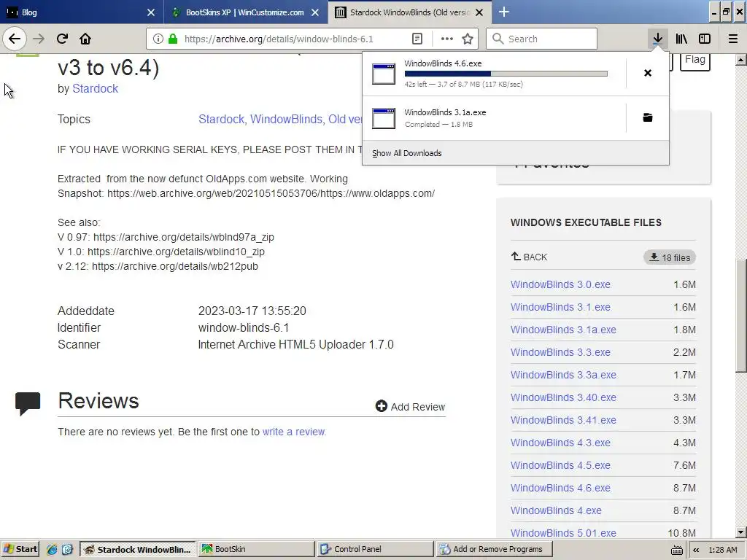This screenshot has width=747, height=560.
Task: Bookmark this page with the star
Action: pyautogui.click(x=468, y=39)
